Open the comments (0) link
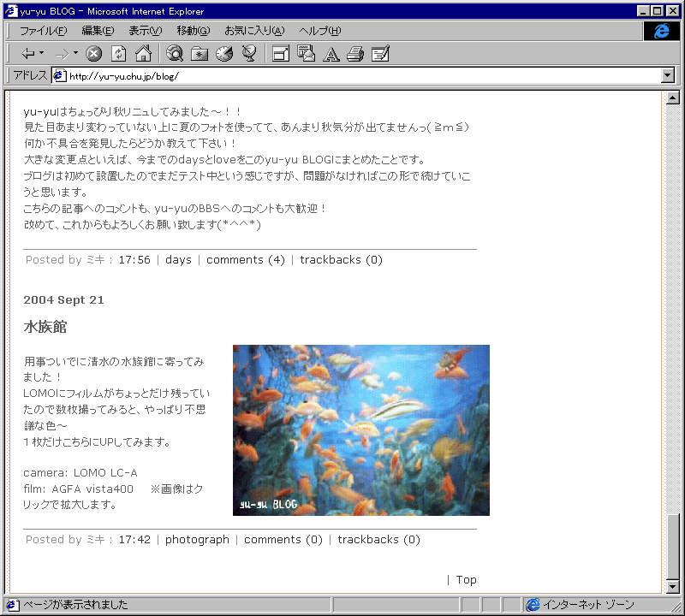Screen dimensions: 685x616 [283, 540]
